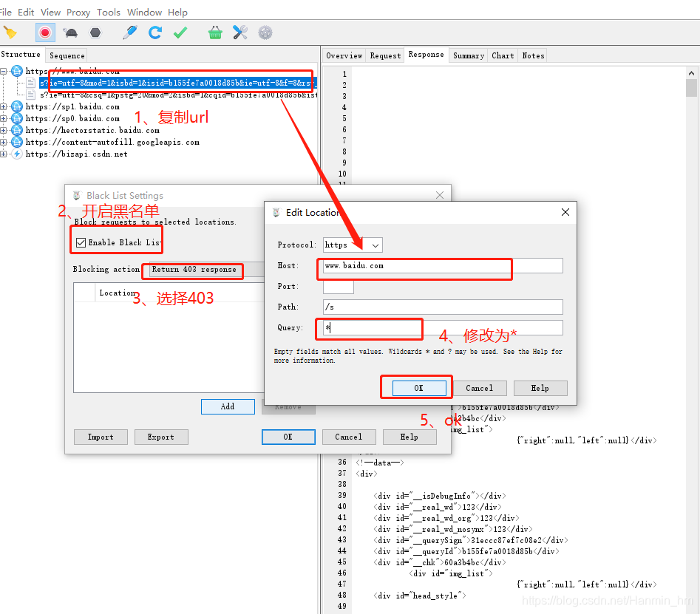Screen dimensions: 700x614
Task: Close the Edit Location dialog
Action: tap(565, 212)
